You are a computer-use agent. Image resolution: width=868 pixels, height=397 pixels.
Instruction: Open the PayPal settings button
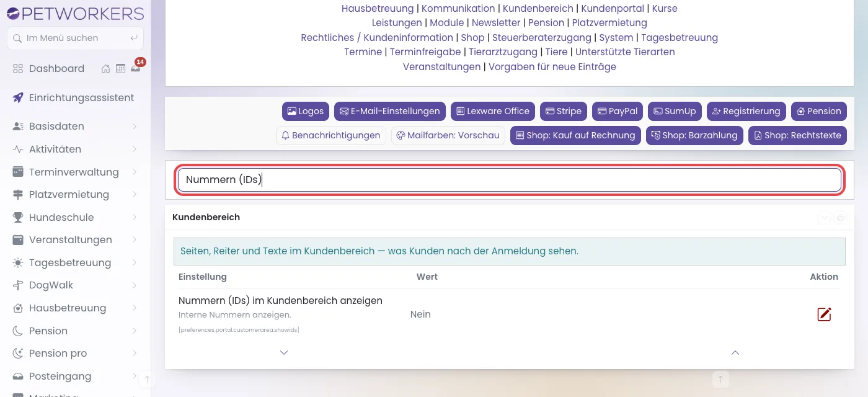(x=618, y=111)
